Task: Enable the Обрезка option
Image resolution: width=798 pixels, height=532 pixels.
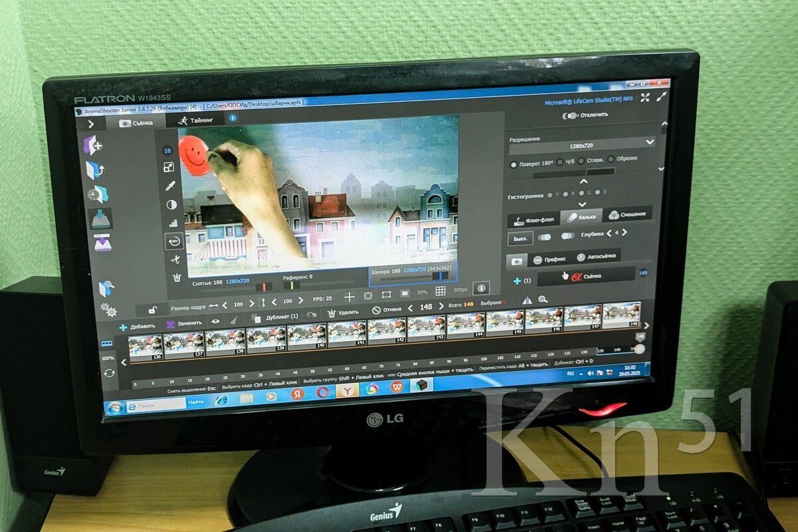Action: [610, 159]
